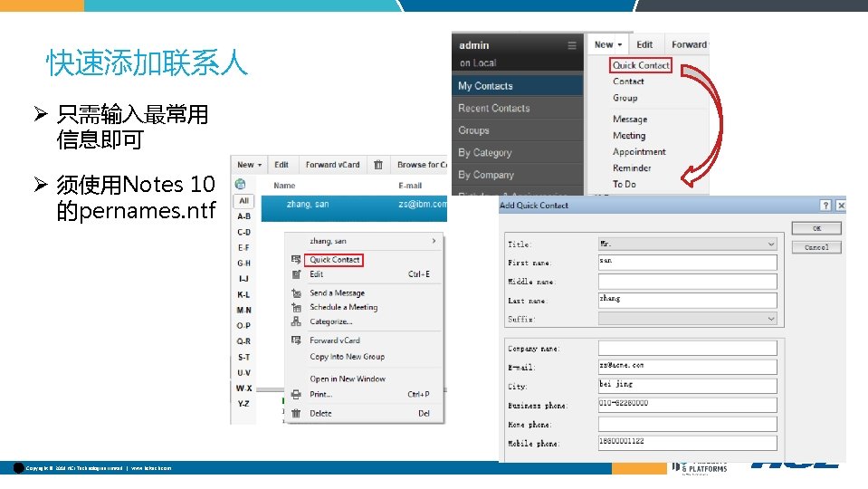
Task: Open Recent Contacts in sidebar
Action: (x=518, y=108)
